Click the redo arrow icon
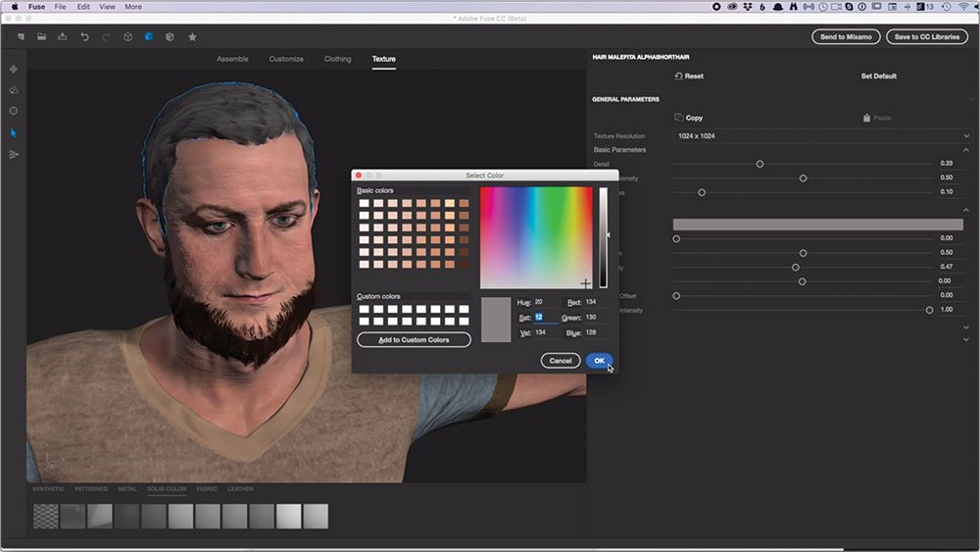Viewport: 980px width, 552px height. click(106, 37)
